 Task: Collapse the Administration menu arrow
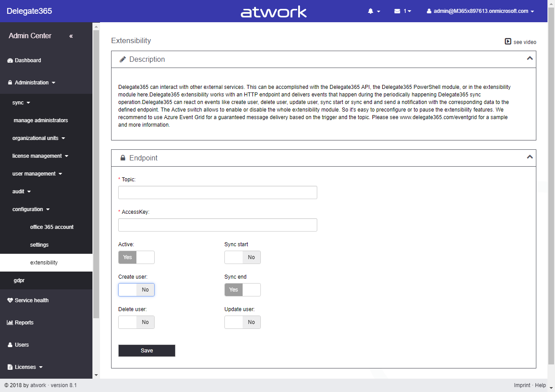pos(53,83)
